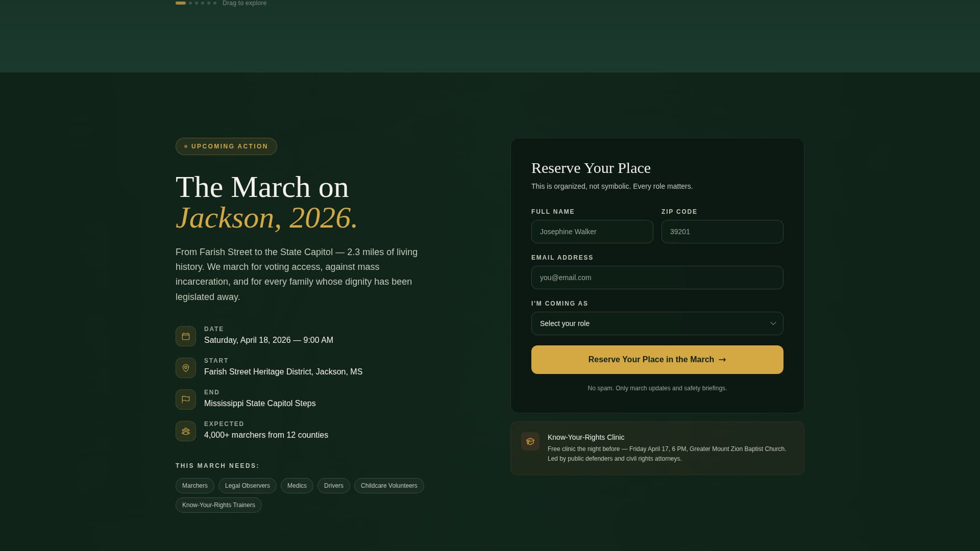Click the dot inside the UPCOMING ACTION badge
980x551 pixels.
pos(186,146)
